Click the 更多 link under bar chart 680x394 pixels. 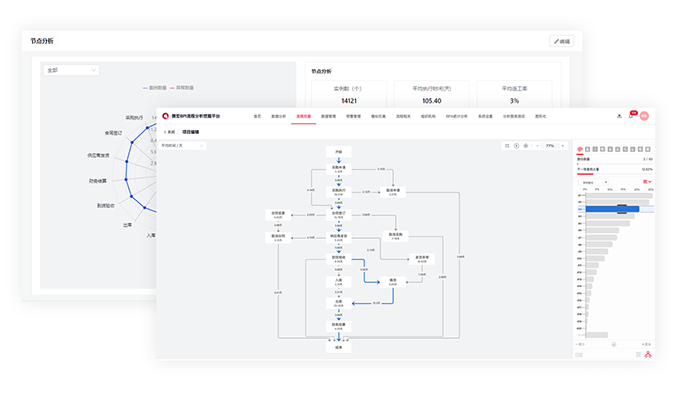[x=646, y=344]
